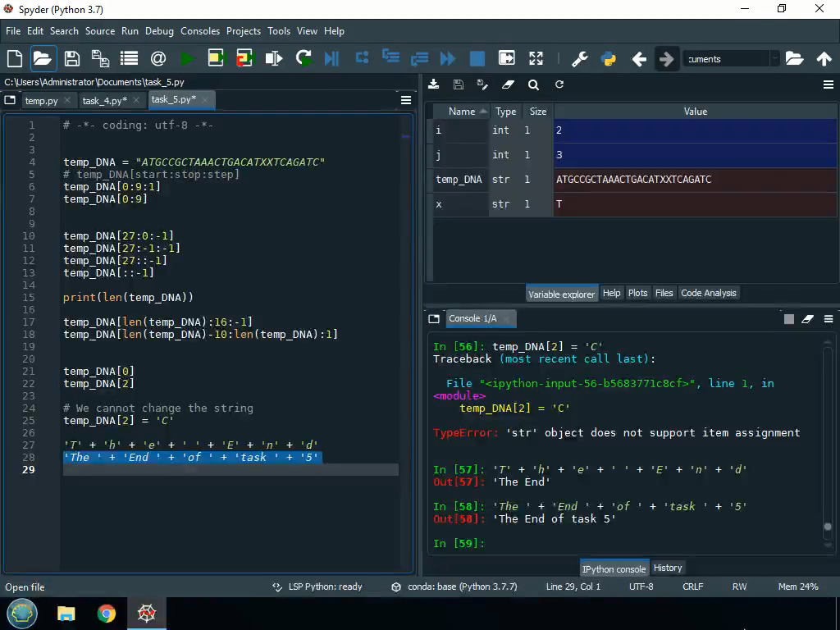Open Chrome from the taskbar

click(x=106, y=613)
